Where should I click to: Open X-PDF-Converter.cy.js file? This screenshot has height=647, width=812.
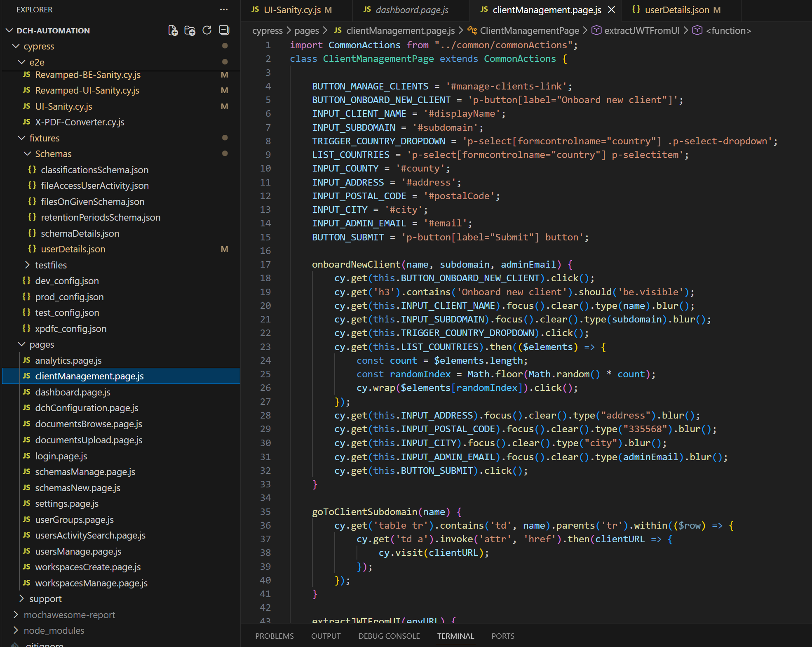coord(80,122)
